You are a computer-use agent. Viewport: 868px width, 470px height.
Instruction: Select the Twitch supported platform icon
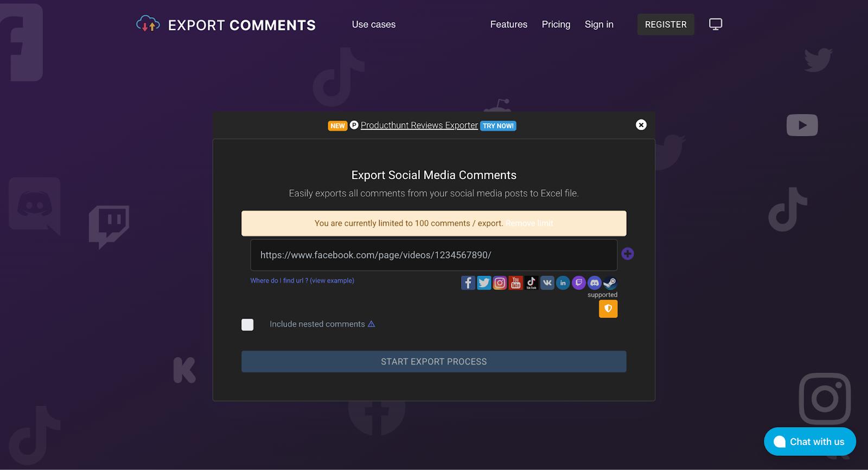(579, 283)
